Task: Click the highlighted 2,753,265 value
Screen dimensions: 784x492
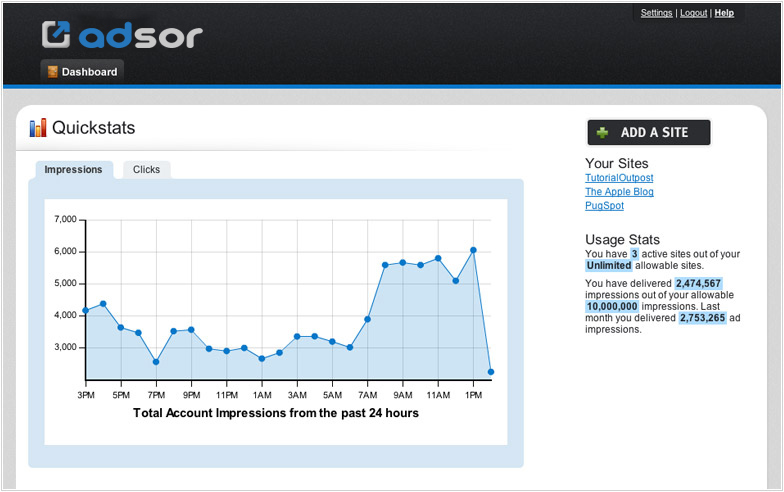Action: [x=702, y=318]
